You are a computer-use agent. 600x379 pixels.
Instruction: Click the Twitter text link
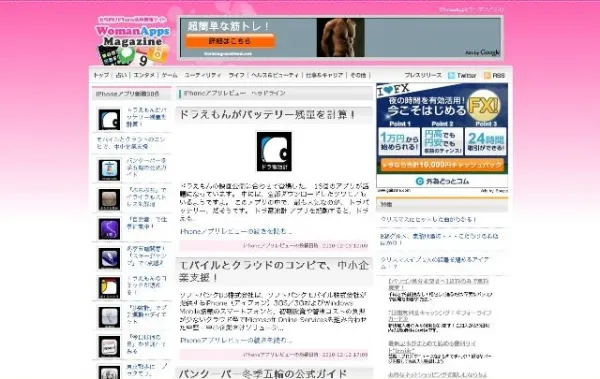pyautogui.click(x=466, y=75)
